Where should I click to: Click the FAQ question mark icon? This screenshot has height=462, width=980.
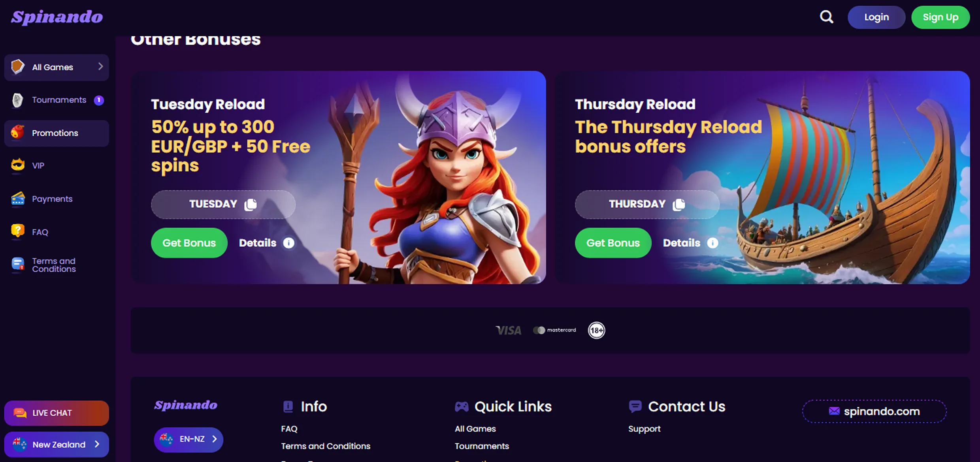pos(18,231)
